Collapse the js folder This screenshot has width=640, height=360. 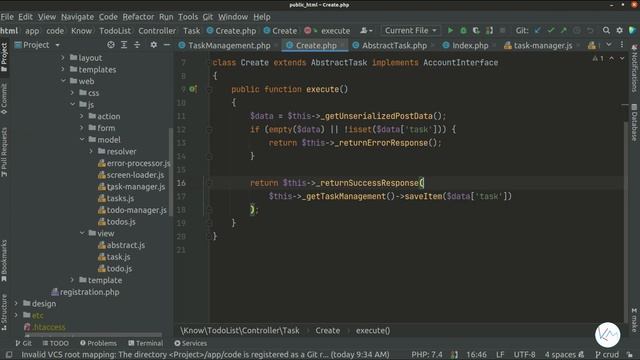72,104
